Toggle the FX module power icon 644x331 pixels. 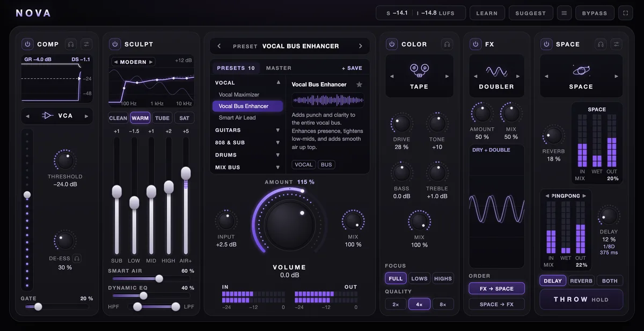[x=475, y=44]
